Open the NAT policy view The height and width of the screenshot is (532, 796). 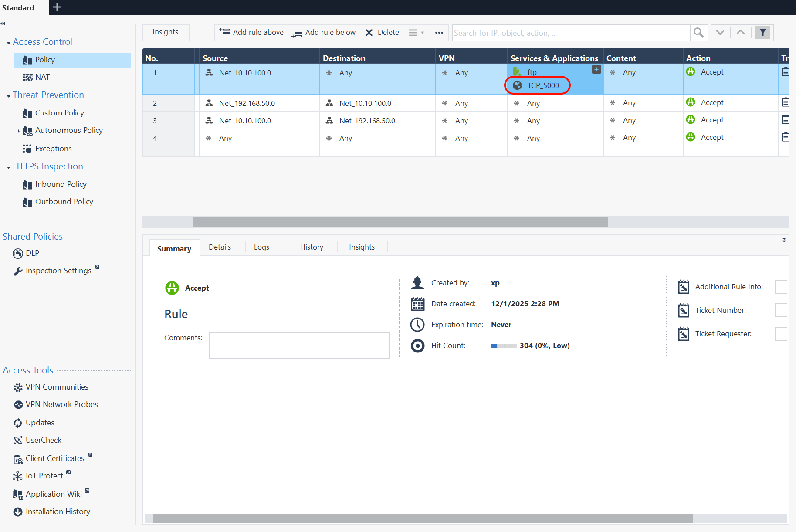pyautogui.click(x=42, y=77)
